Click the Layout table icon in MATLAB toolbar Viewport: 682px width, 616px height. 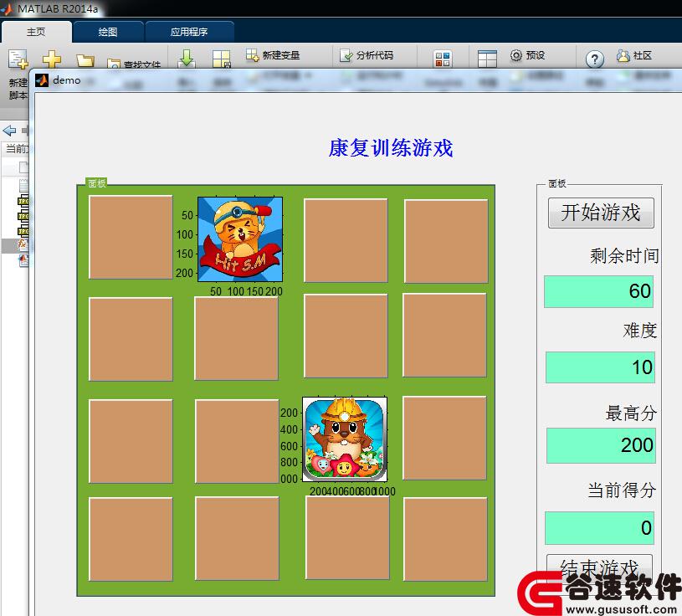[487, 59]
